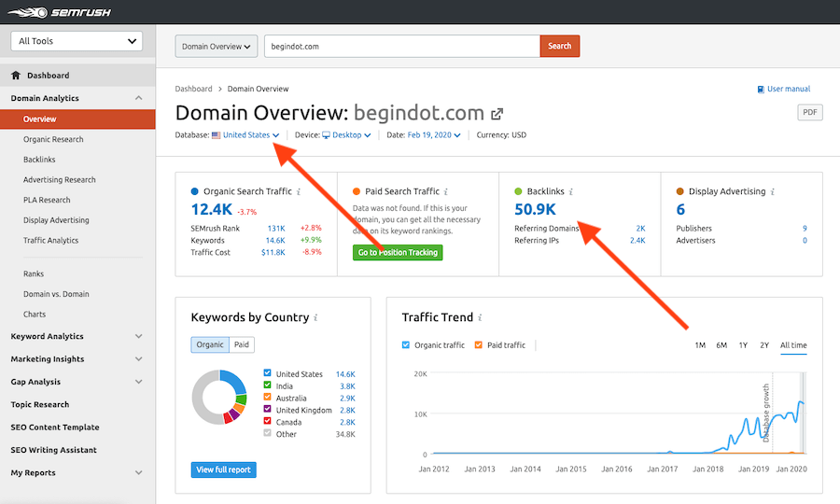Viewport: 840px width, 504px height.
Task: Select the 1Y time range
Action: click(x=743, y=345)
